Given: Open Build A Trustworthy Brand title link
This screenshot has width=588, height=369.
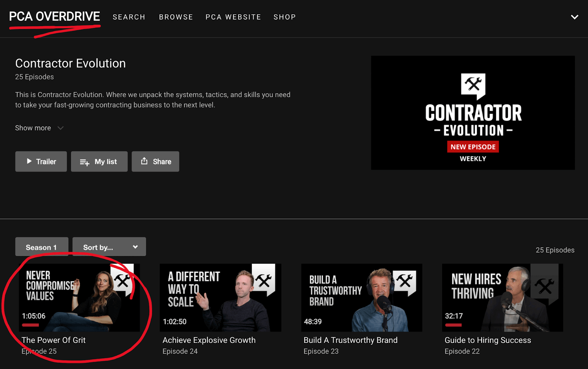Looking at the screenshot, I should pos(351,340).
